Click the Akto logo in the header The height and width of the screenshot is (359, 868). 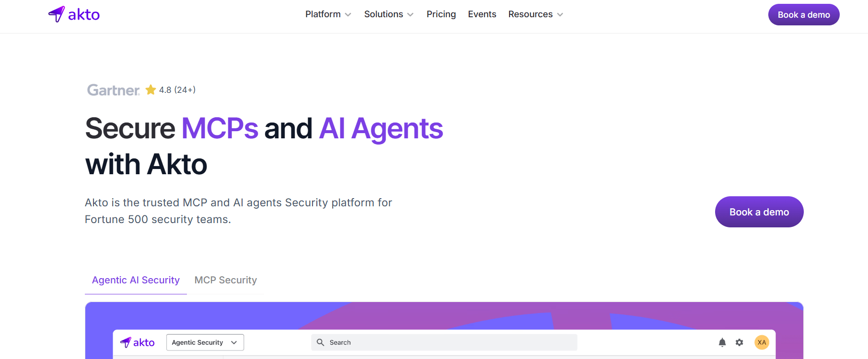click(74, 14)
